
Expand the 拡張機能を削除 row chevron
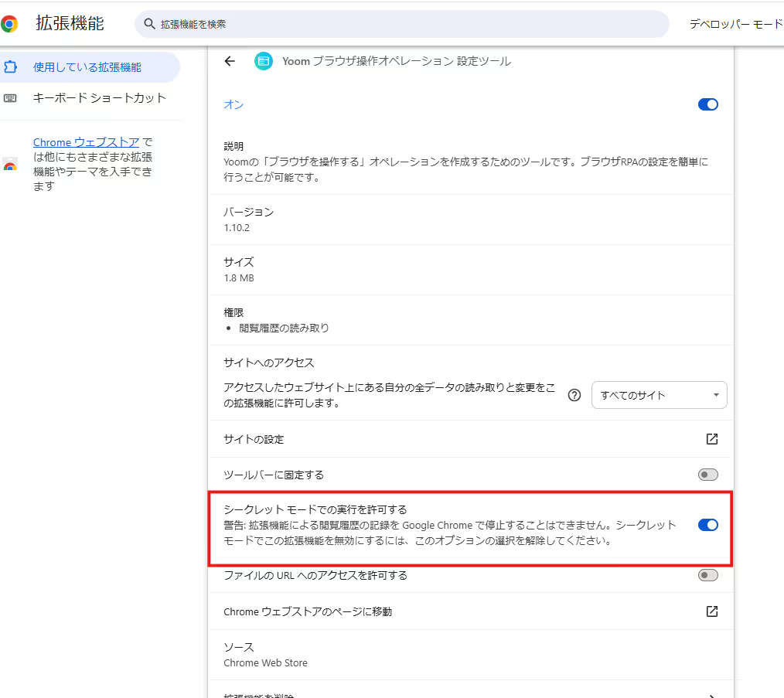point(712,695)
